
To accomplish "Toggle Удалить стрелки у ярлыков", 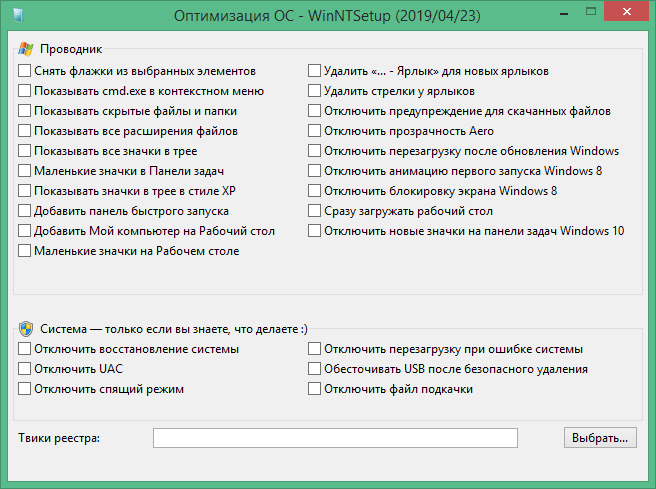I will (x=314, y=91).
